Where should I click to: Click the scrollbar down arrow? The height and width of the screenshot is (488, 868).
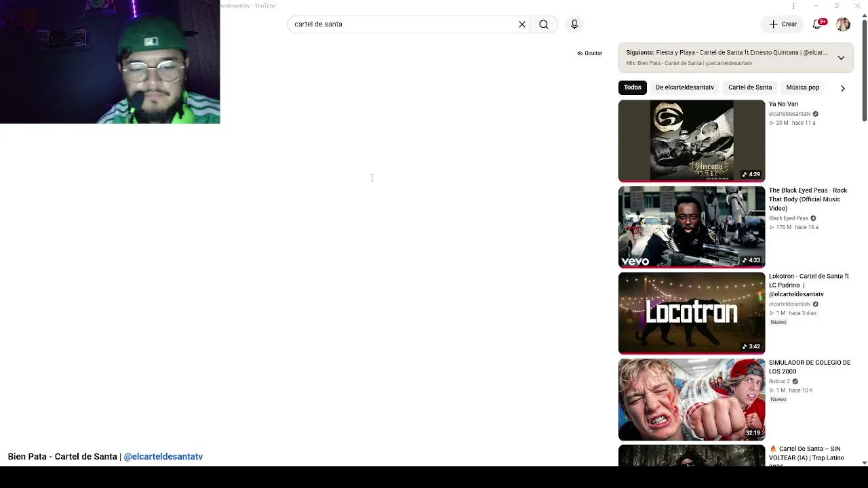[865, 463]
